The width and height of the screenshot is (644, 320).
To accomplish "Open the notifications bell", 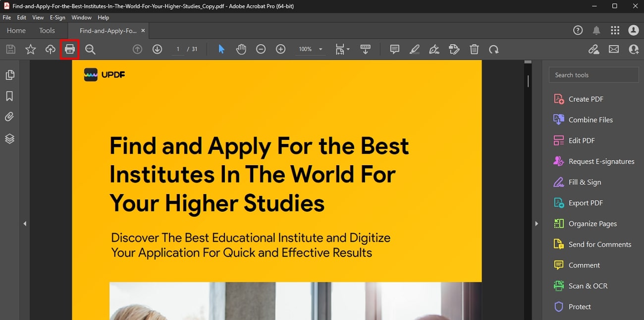I will [596, 30].
